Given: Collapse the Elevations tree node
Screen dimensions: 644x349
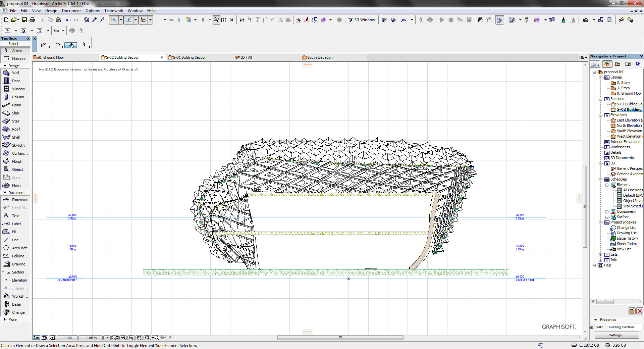Looking at the screenshot, I should [x=601, y=115].
